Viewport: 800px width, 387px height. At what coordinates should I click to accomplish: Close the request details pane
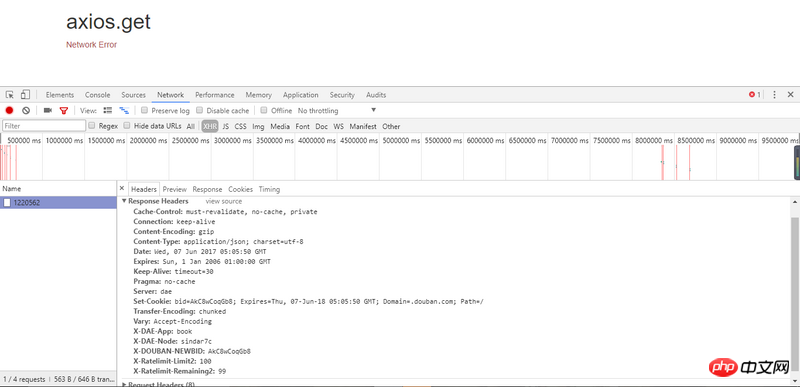coord(121,189)
